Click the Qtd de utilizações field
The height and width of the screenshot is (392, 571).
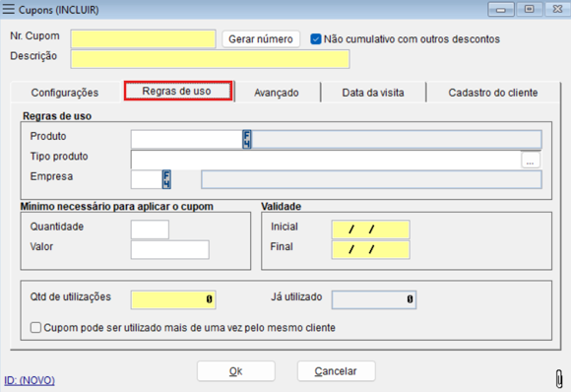pyautogui.click(x=173, y=299)
